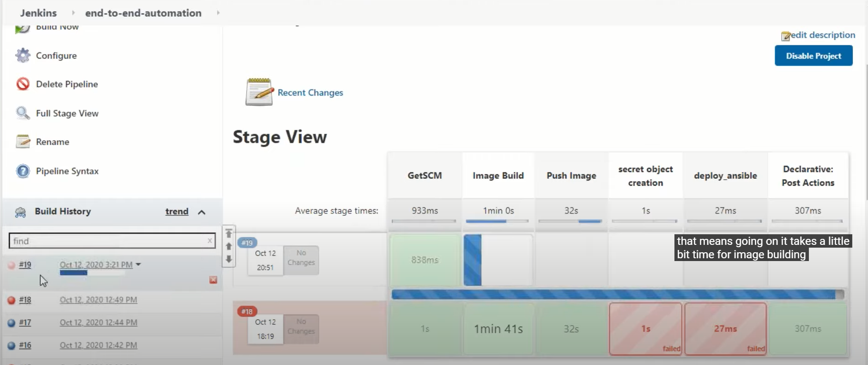
Task: Go to Jenkins breadcrumb home
Action: 38,13
